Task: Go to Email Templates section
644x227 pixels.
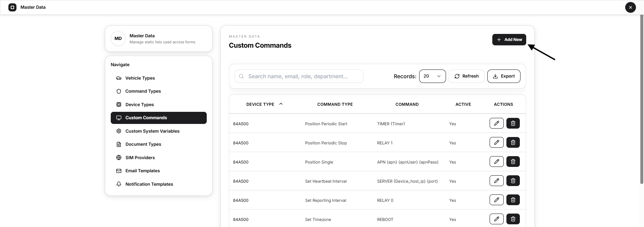Action: 159,171
